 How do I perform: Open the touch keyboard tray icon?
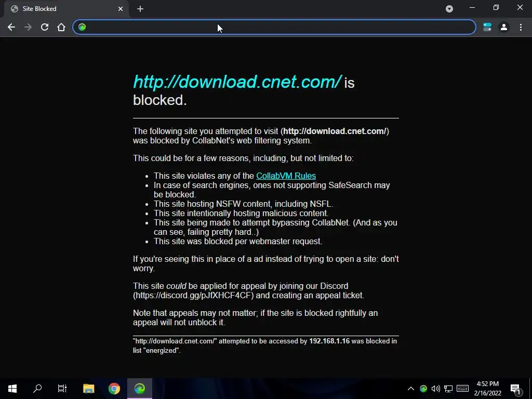point(462,389)
